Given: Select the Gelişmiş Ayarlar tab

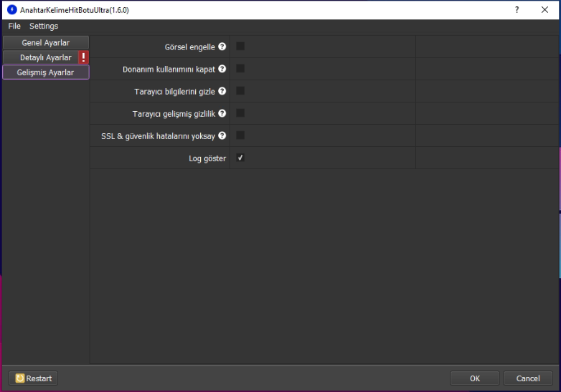Looking at the screenshot, I should click(x=46, y=72).
